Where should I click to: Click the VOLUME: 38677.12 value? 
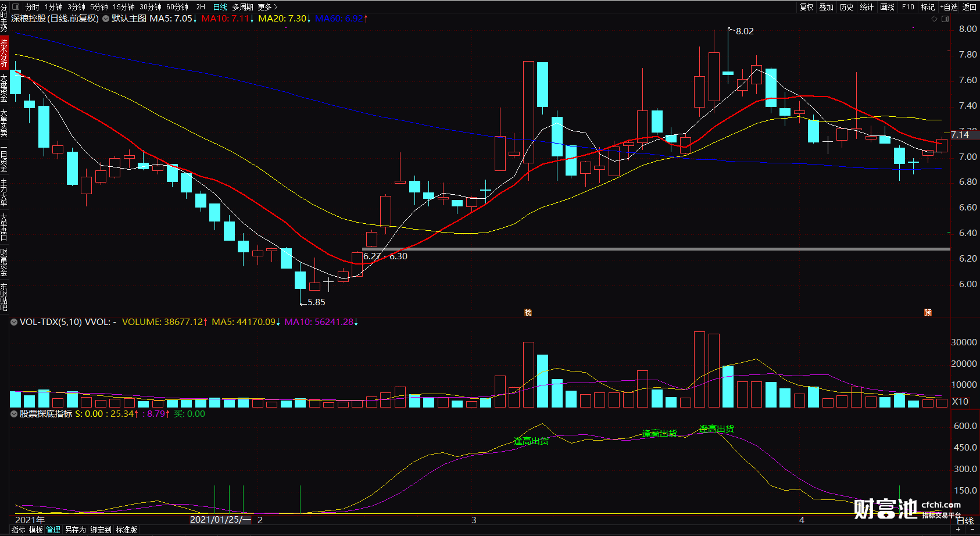click(x=164, y=322)
